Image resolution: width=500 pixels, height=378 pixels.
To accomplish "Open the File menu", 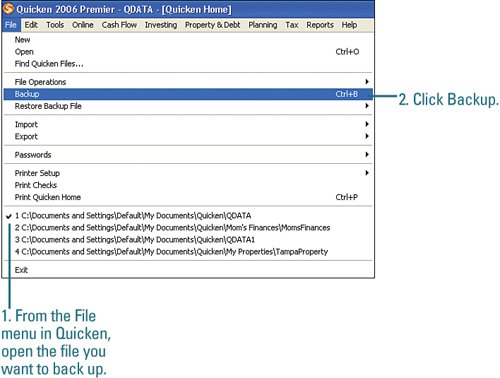I will (x=11, y=25).
